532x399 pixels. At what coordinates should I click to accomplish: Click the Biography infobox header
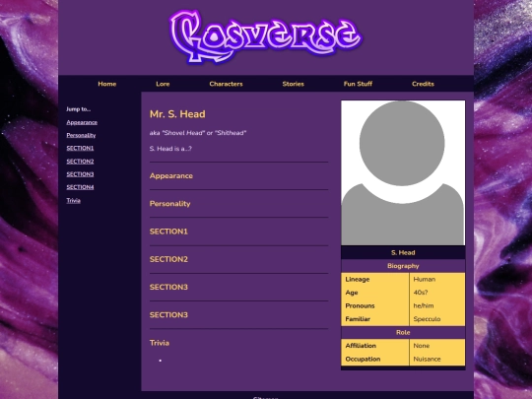[x=403, y=266]
